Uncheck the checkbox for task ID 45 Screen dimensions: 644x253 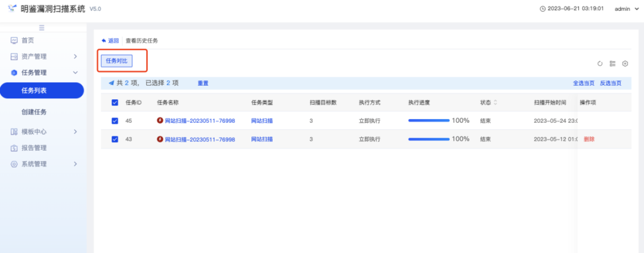point(115,121)
